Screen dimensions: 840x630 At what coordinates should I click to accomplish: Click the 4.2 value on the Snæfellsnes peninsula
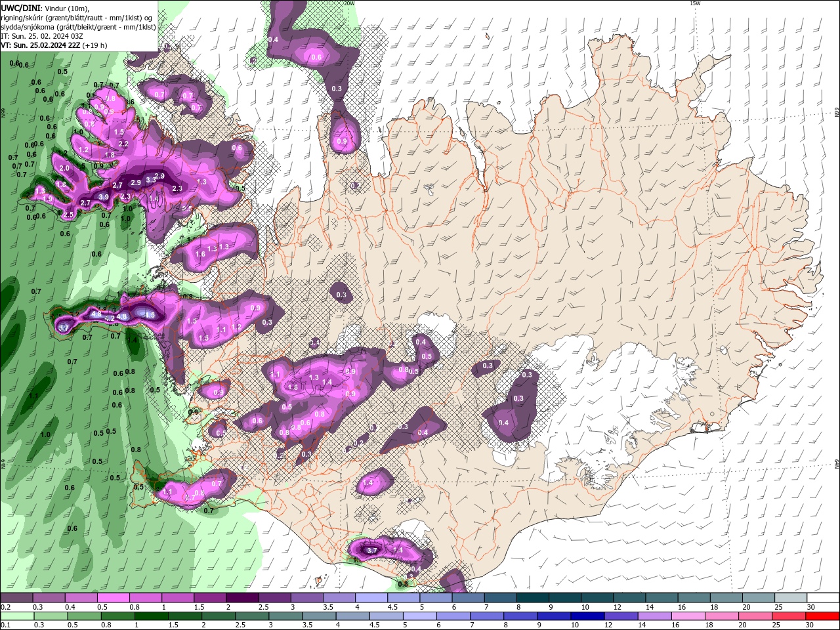(x=110, y=318)
